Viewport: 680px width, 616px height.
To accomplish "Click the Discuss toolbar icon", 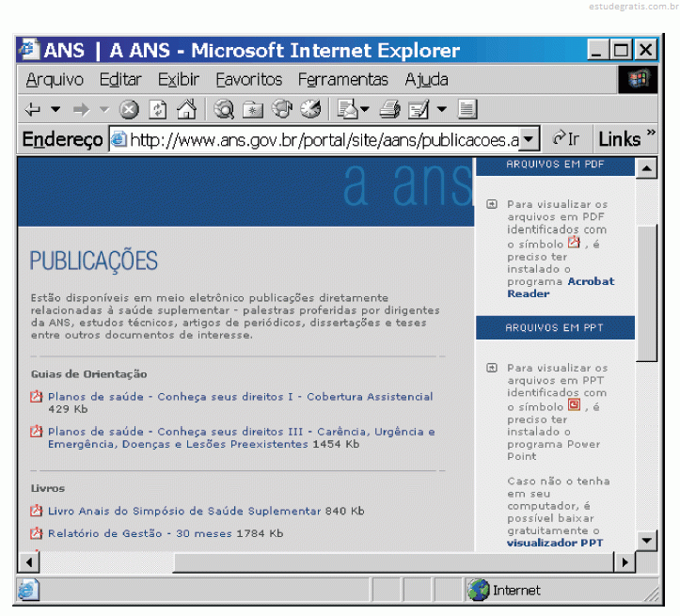I will pyautogui.click(x=467, y=109).
